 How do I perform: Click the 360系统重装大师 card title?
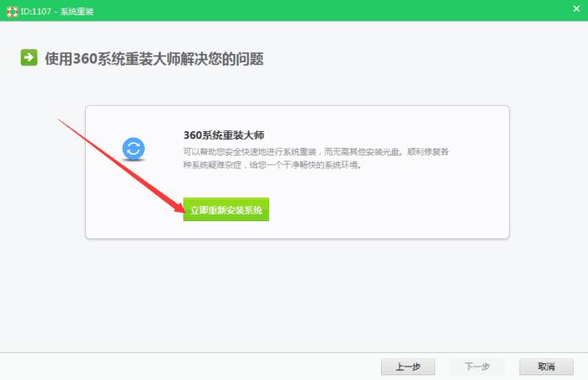click(224, 135)
